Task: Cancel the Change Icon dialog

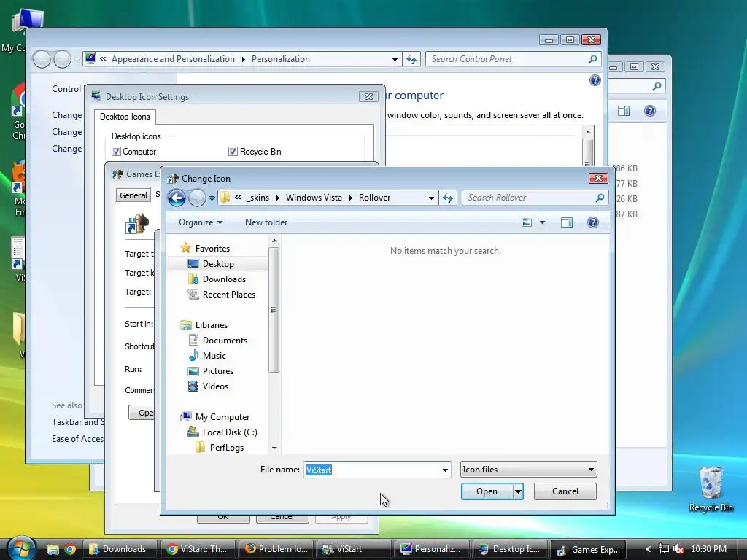Action: (x=565, y=491)
